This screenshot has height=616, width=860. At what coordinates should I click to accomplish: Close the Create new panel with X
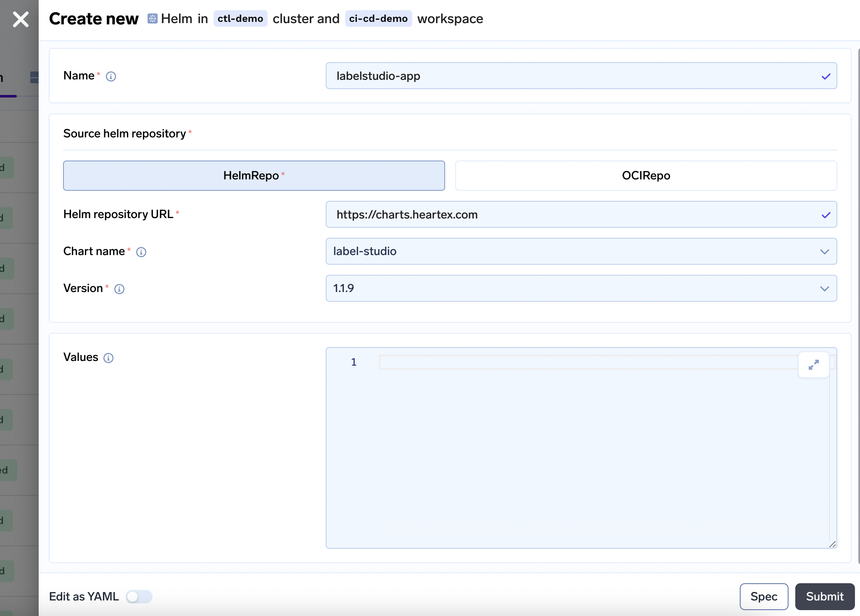[x=21, y=19]
